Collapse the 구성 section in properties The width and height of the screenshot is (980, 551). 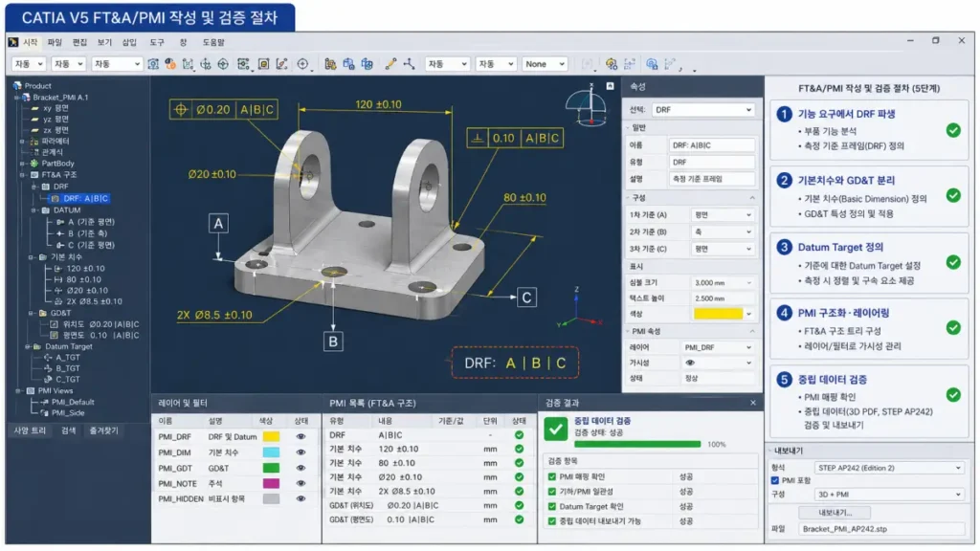(x=752, y=197)
